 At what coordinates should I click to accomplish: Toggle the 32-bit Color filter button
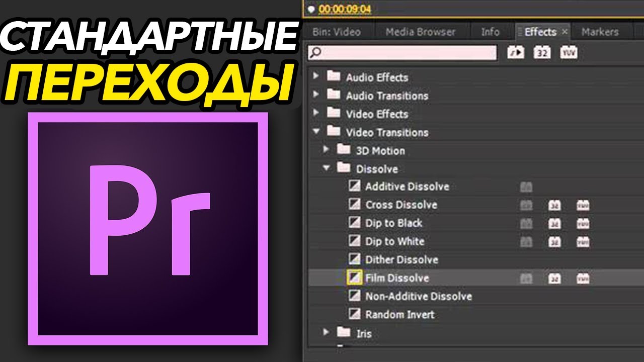(x=542, y=52)
